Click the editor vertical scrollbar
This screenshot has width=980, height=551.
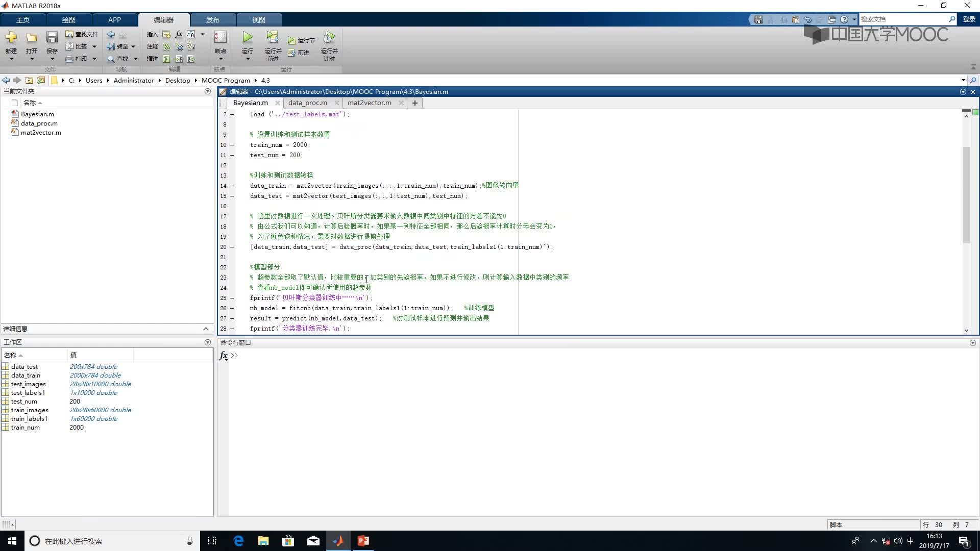[966, 195]
